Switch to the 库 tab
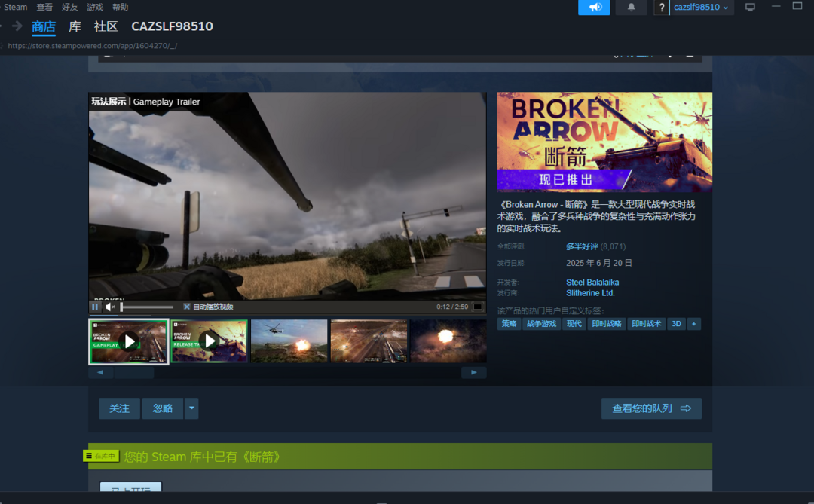The height and width of the screenshot is (504, 814). 75,26
